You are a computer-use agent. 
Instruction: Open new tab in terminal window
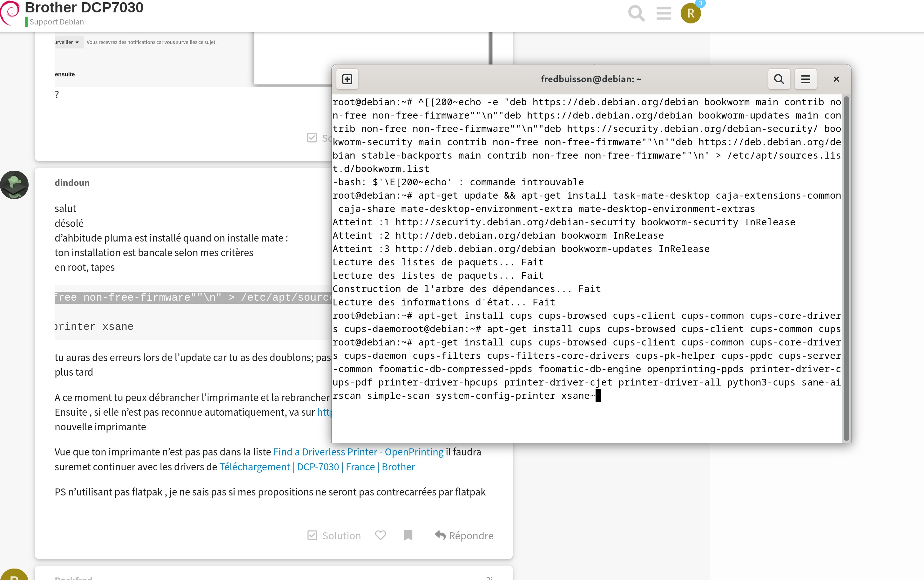(x=347, y=79)
